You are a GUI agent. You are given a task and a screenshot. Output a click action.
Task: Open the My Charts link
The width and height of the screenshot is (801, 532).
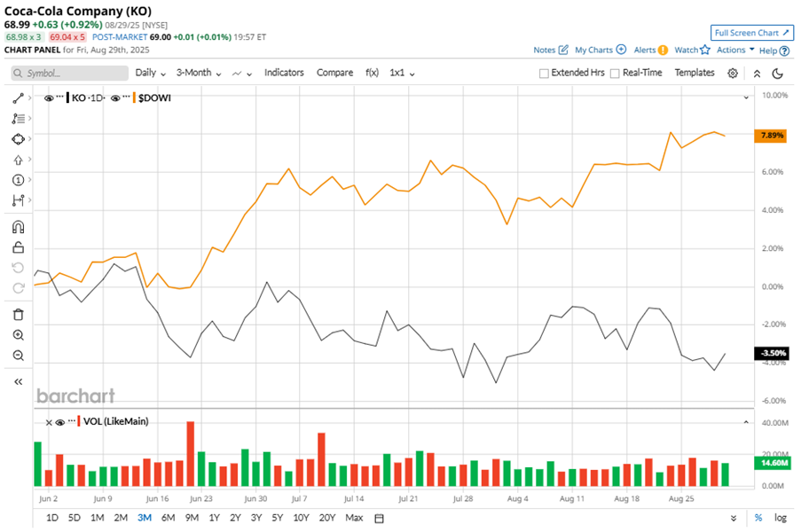[593, 50]
